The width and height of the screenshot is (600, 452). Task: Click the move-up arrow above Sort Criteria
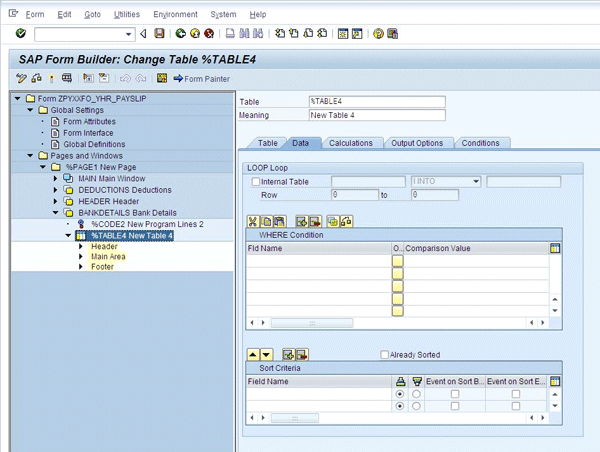(x=252, y=355)
